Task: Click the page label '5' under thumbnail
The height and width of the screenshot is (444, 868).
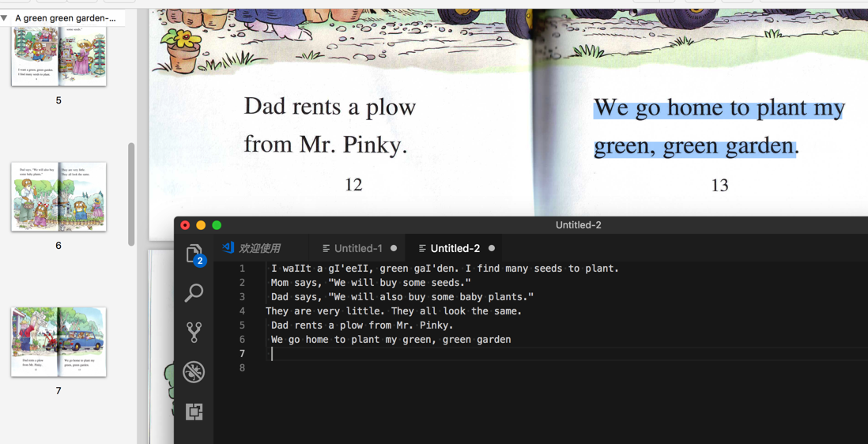Action: point(58,100)
